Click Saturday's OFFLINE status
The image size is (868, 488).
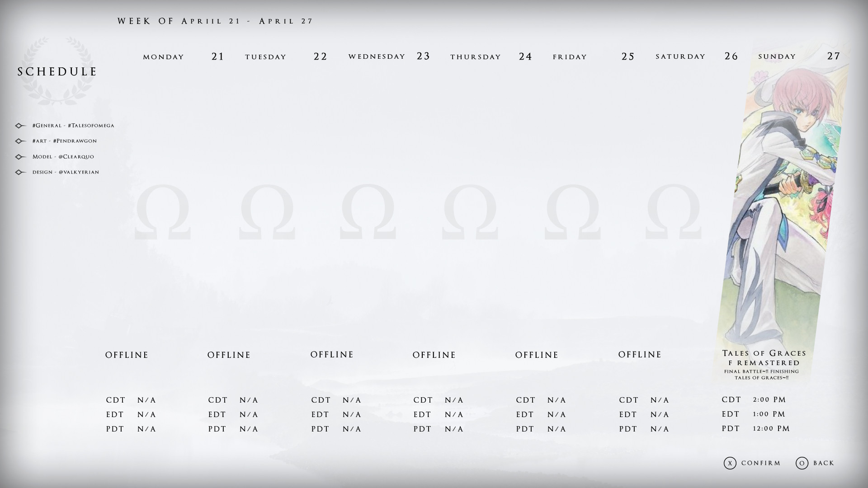click(640, 355)
